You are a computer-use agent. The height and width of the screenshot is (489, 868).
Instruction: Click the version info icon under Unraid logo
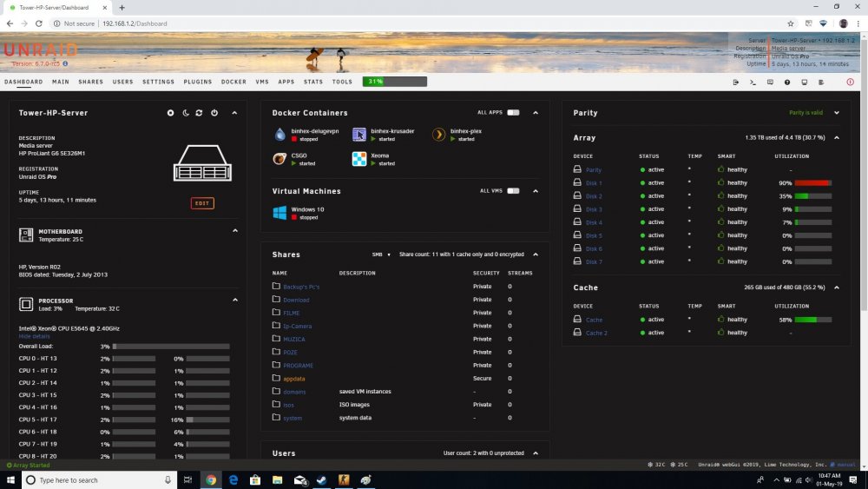click(x=65, y=63)
